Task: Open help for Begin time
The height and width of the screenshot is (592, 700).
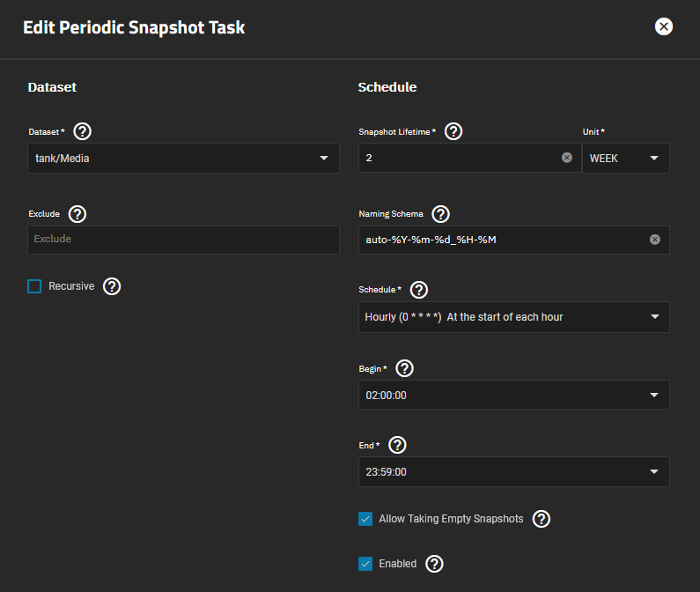Action: (405, 368)
